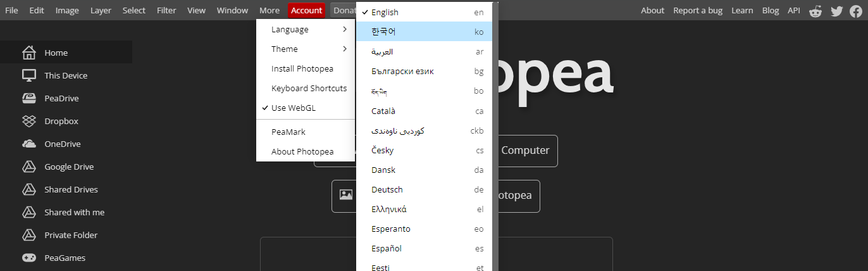
Task: Click the Google Drive icon in the sidebar
Action: [28, 167]
